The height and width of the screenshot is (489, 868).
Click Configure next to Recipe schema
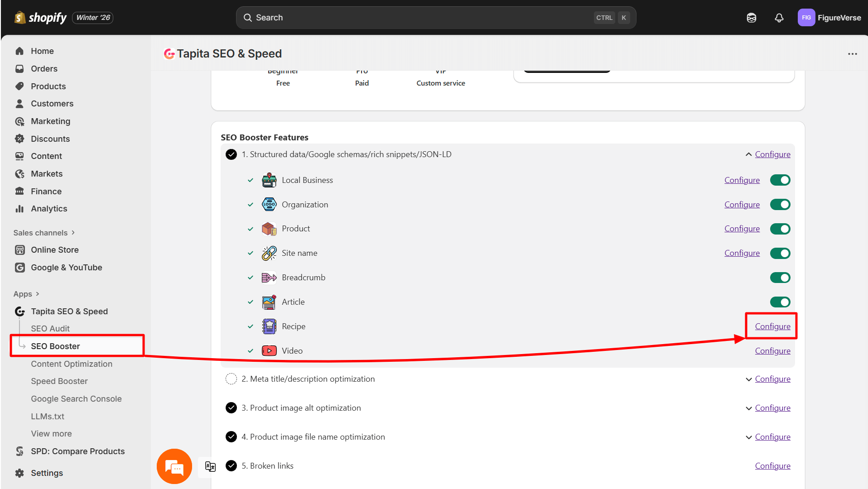772,326
